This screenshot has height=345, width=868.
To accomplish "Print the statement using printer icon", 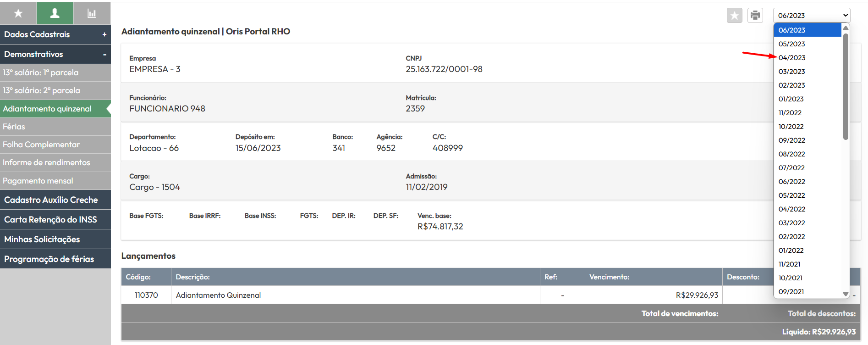I will pyautogui.click(x=755, y=16).
